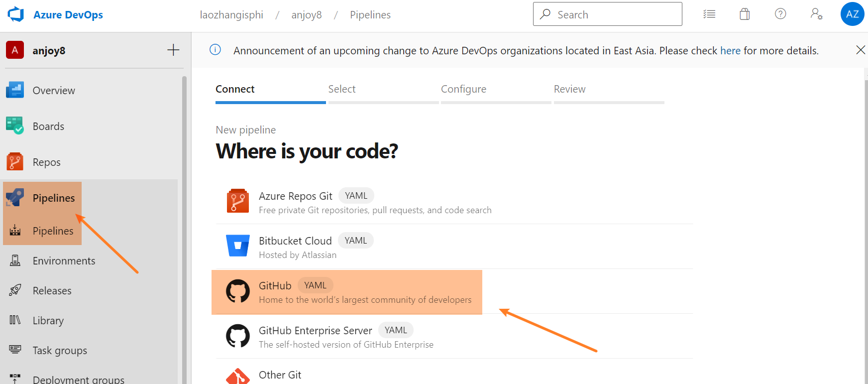The image size is (868, 384).
Task: Click the Azure Repos Git icon
Action: tap(238, 201)
